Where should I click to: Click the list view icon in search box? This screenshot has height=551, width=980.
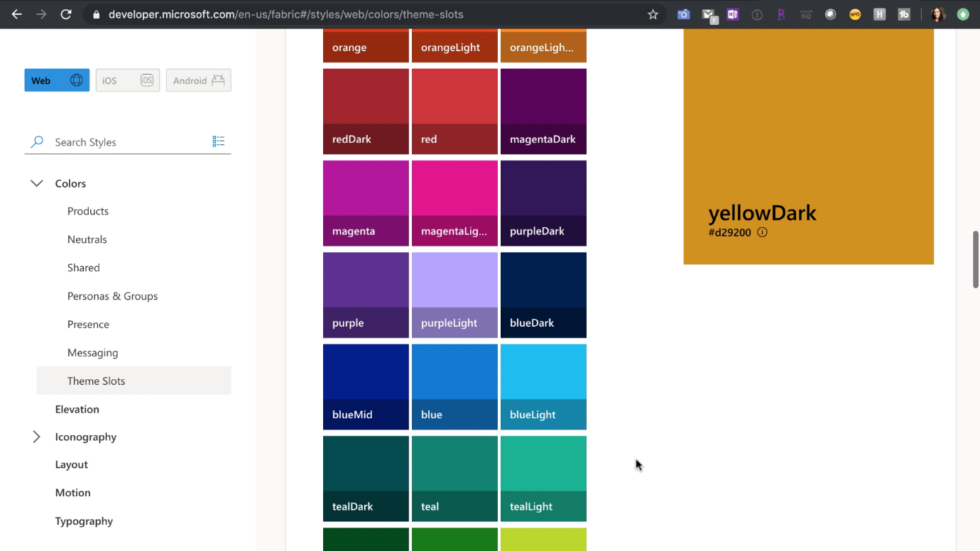click(219, 141)
